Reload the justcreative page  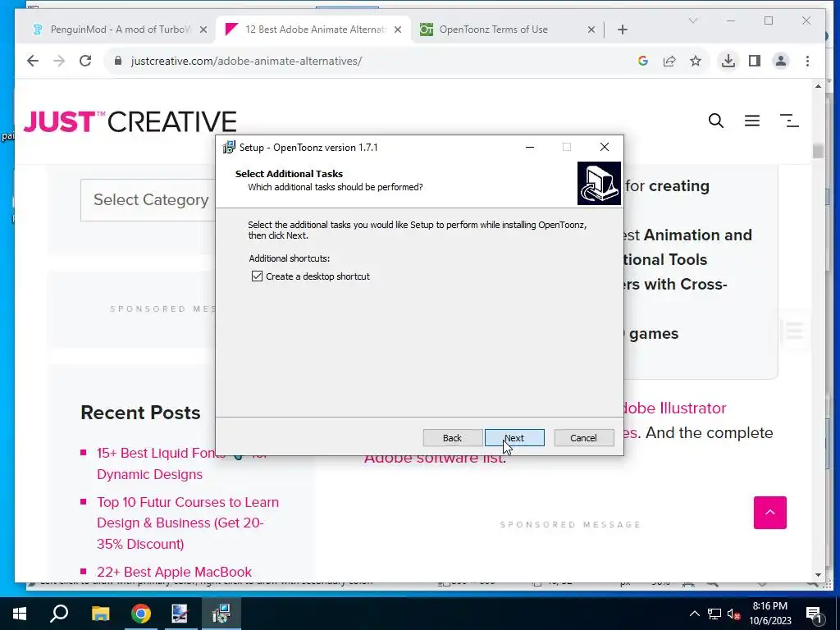[85, 61]
